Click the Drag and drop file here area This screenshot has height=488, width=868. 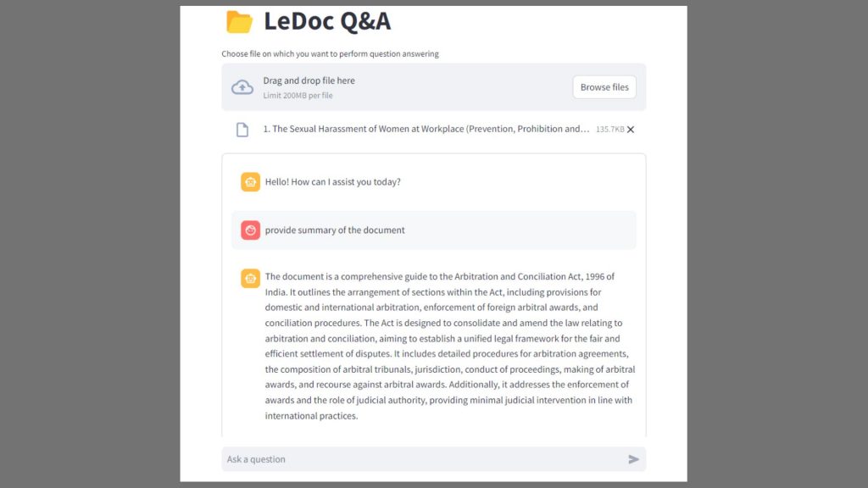[433, 87]
